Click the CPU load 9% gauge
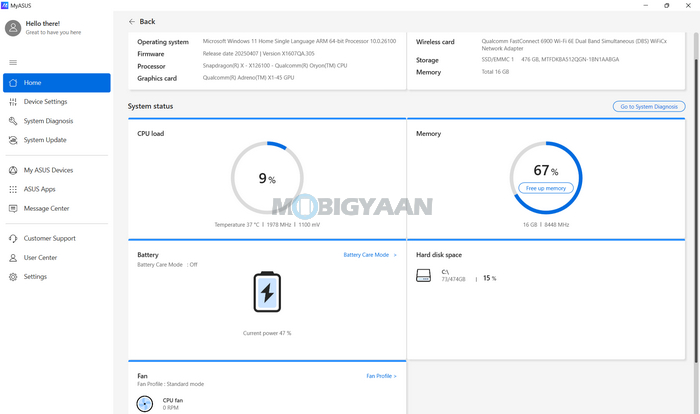The width and height of the screenshot is (700, 414). pos(267,178)
